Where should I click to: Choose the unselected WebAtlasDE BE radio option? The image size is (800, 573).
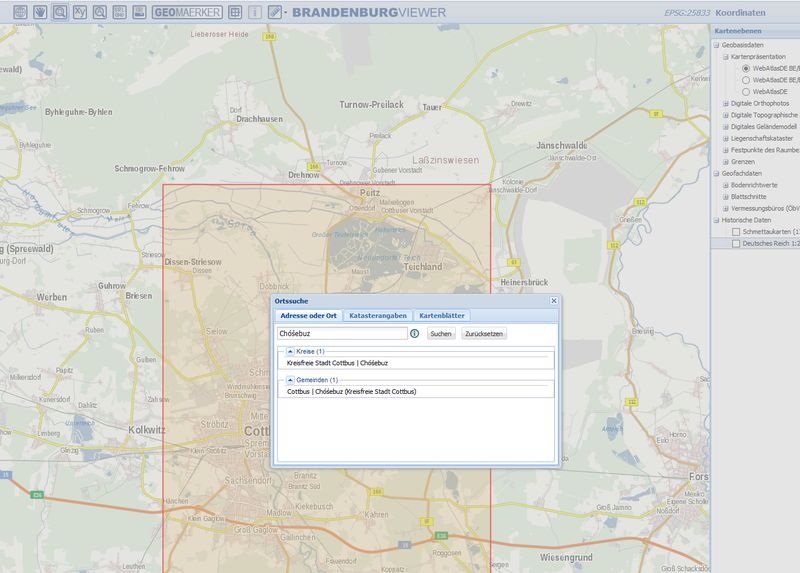746,80
